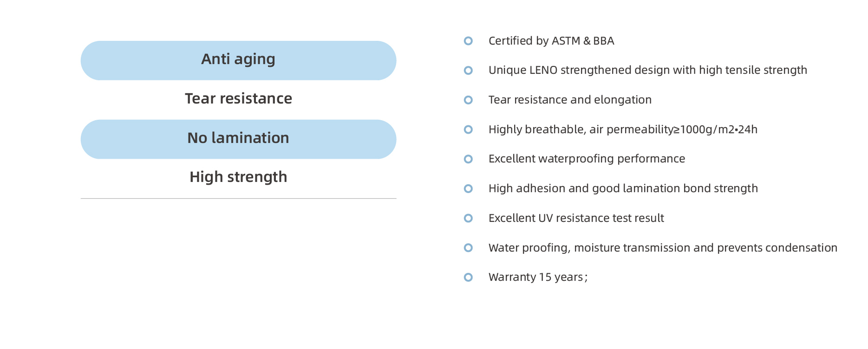868x349 pixels.
Task: Open the No lamination tab
Action: click(x=238, y=139)
